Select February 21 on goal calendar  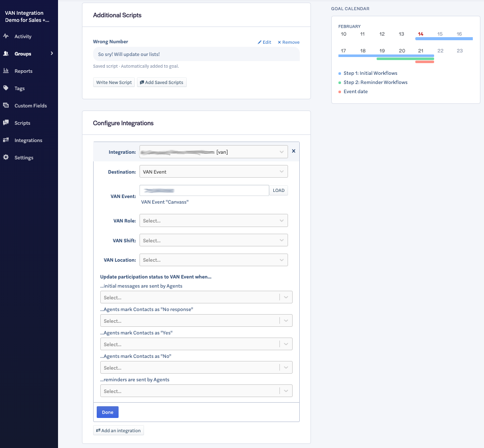point(420,50)
